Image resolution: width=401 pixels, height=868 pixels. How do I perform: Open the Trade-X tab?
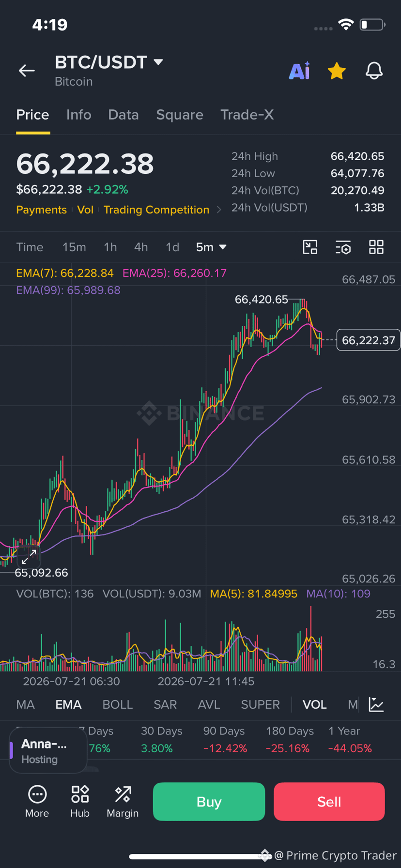click(x=247, y=115)
